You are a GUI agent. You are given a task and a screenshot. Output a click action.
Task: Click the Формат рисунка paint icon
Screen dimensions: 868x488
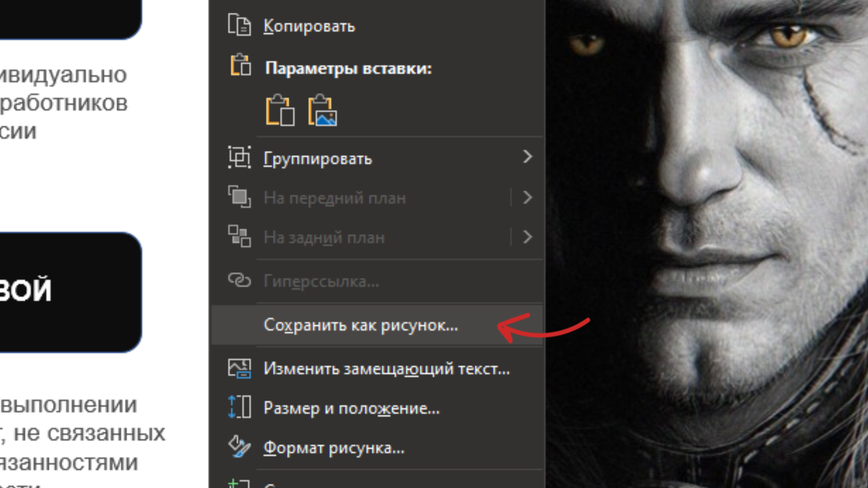point(239,447)
